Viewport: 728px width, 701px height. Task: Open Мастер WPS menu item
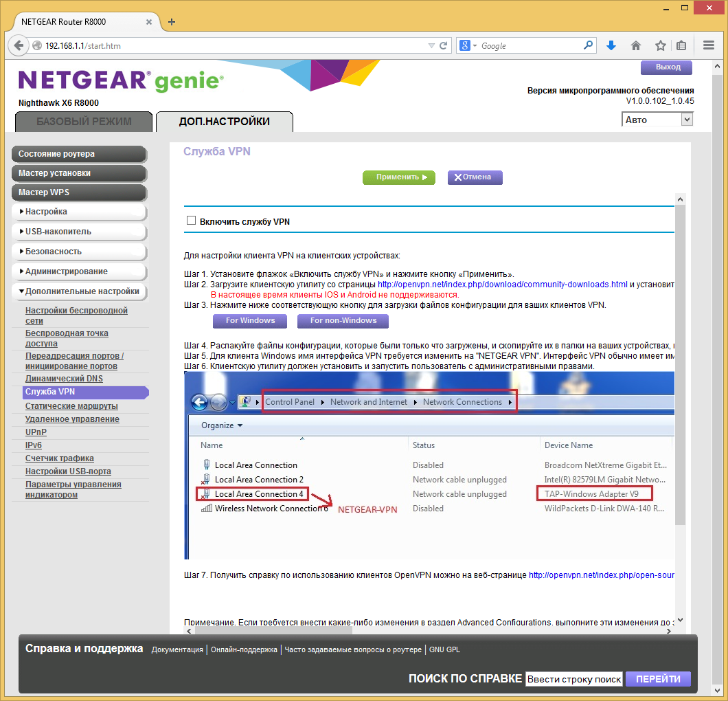(x=79, y=192)
